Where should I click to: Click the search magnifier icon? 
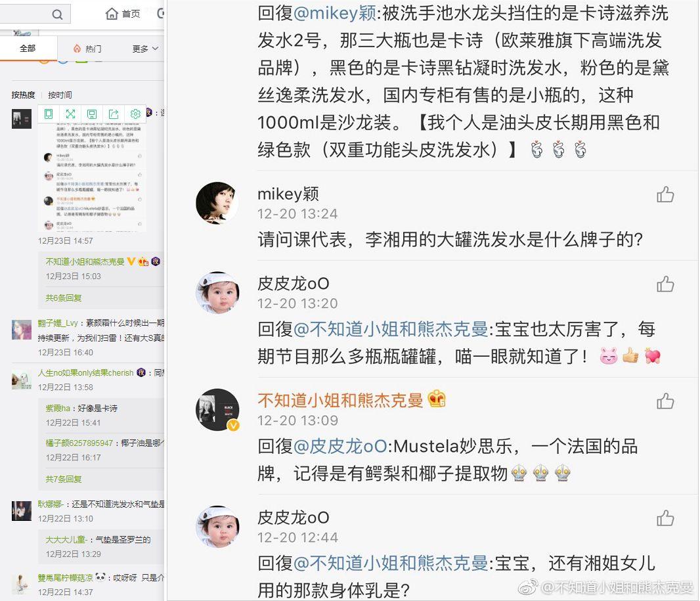click(x=57, y=14)
